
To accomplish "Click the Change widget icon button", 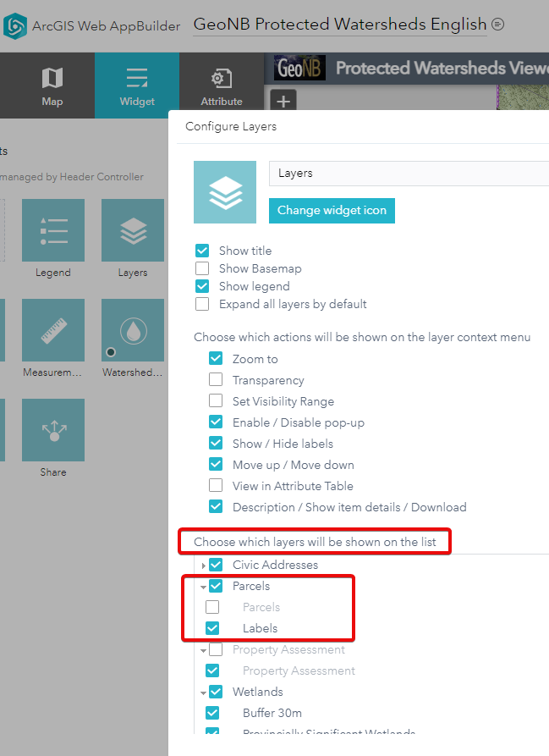I will pyautogui.click(x=332, y=211).
